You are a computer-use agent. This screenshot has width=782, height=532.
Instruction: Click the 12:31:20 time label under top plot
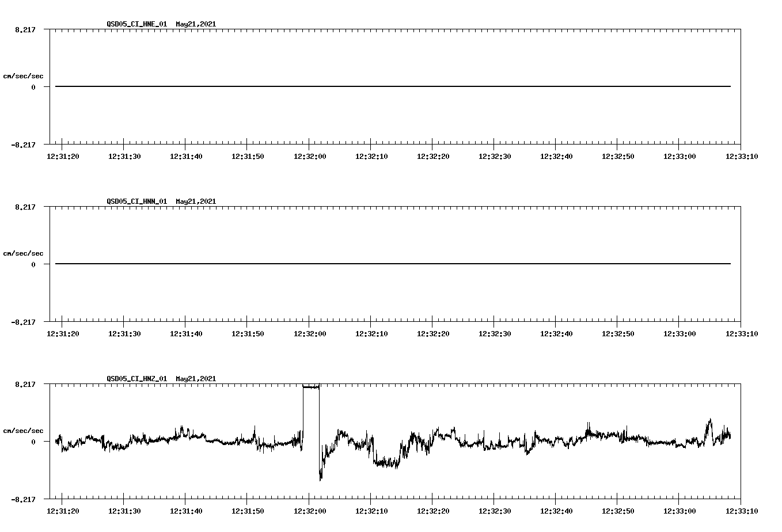point(63,156)
